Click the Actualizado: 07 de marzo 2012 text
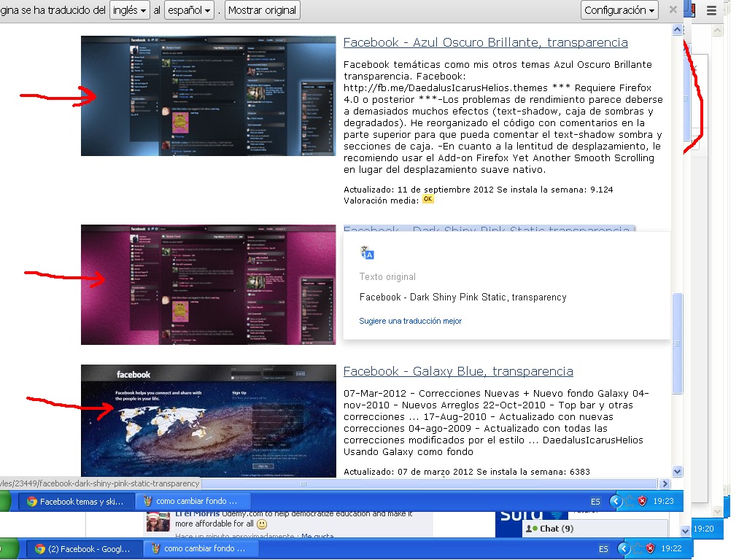747x560 pixels. pyautogui.click(x=409, y=472)
